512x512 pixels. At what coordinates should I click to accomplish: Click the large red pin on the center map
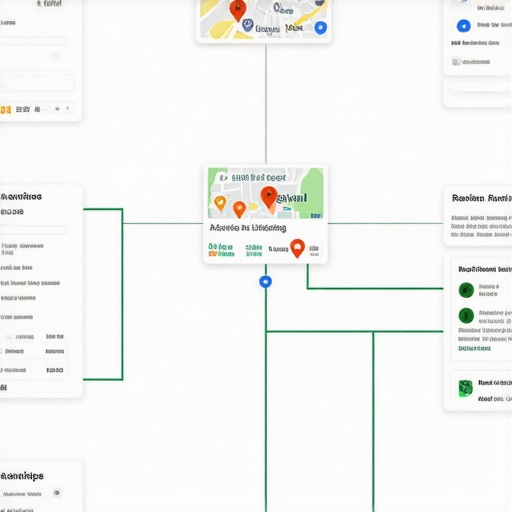click(269, 197)
